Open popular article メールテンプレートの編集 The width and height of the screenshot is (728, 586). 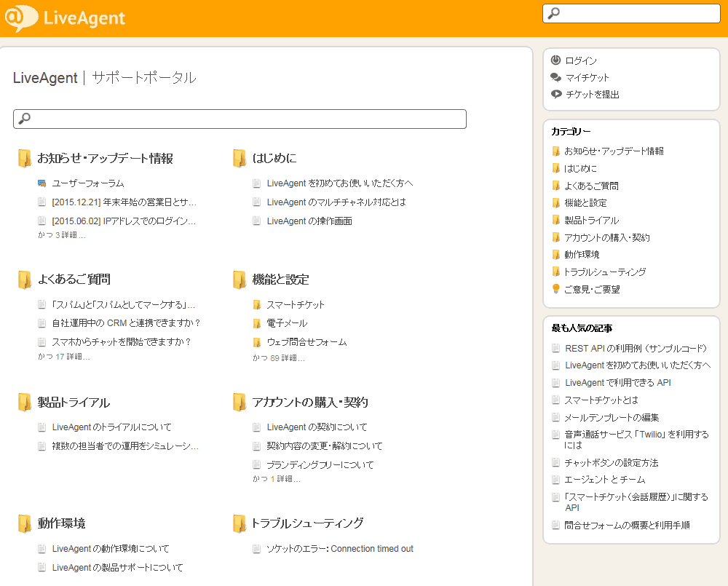[x=612, y=417]
